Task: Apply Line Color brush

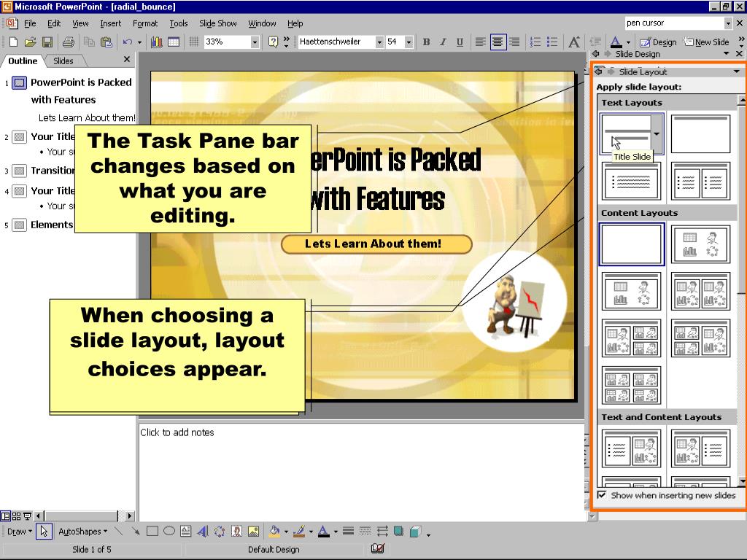Action: point(299,531)
